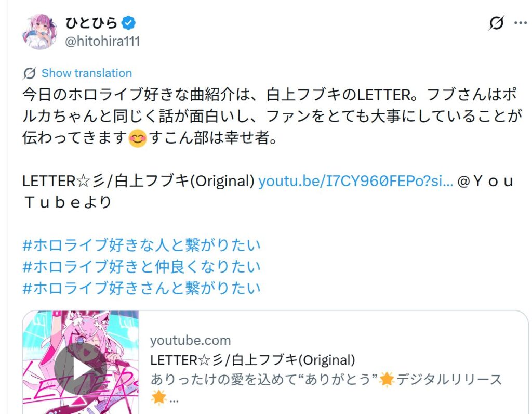Open the youtu.be/I7CY960FEPo link
The height and width of the screenshot is (414, 532).
click(355, 181)
